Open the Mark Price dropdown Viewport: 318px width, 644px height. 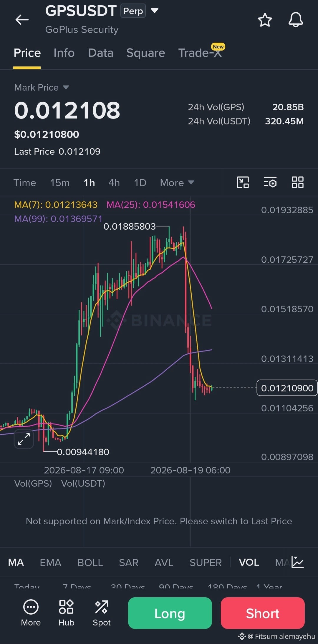(x=41, y=87)
